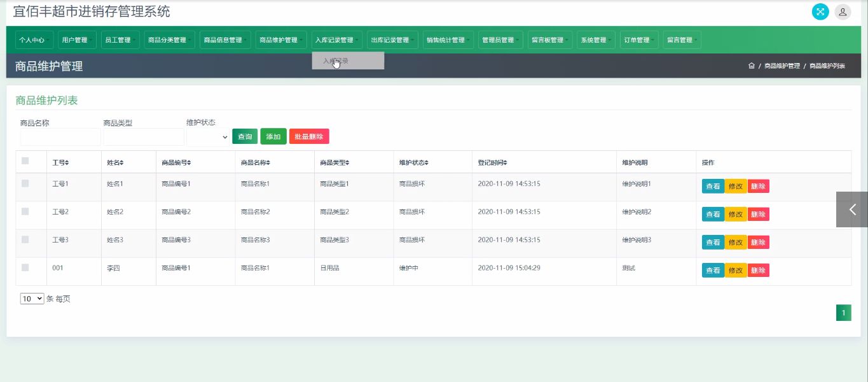Screen dimensions: 868x382
Task: Focus the 商品名称 search input
Action: coord(60,137)
